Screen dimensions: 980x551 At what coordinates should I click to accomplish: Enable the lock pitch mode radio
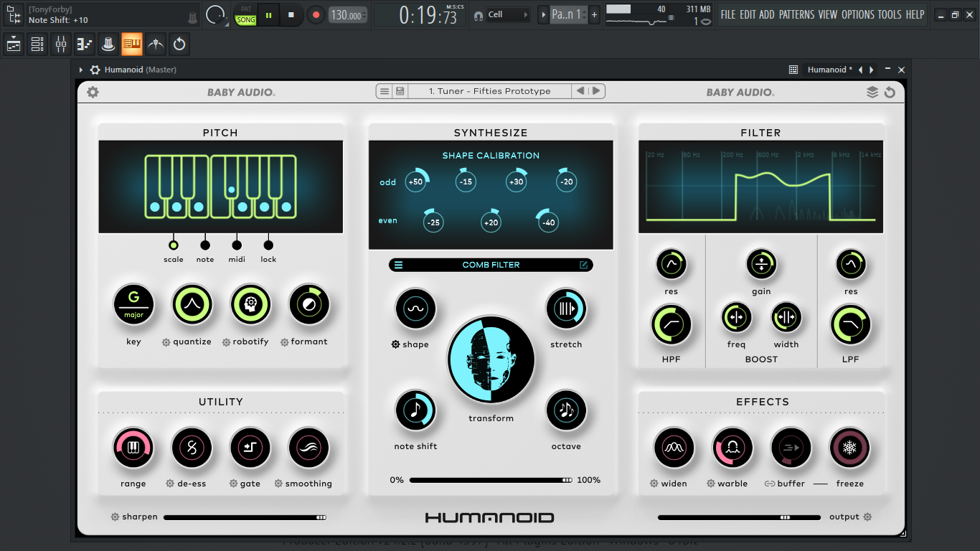tap(268, 245)
